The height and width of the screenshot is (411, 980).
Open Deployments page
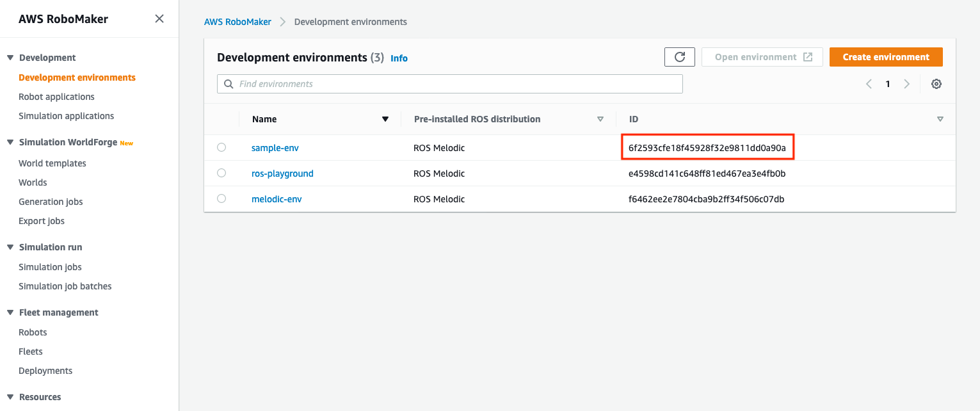tap(45, 371)
